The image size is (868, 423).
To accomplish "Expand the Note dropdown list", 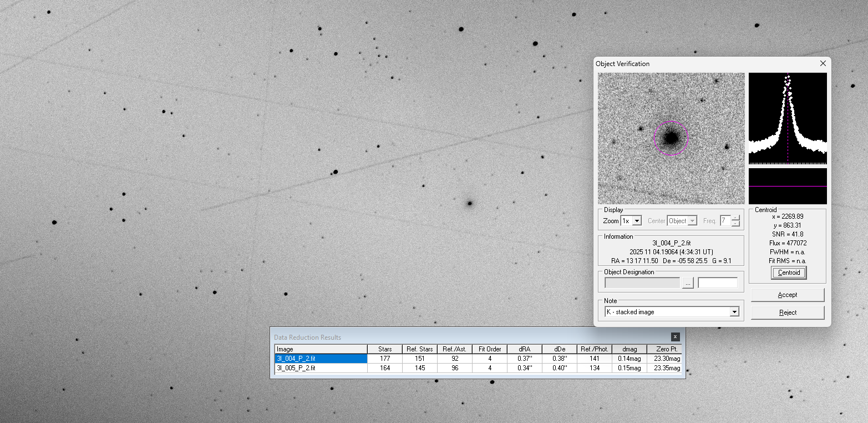I will pos(734,312).
